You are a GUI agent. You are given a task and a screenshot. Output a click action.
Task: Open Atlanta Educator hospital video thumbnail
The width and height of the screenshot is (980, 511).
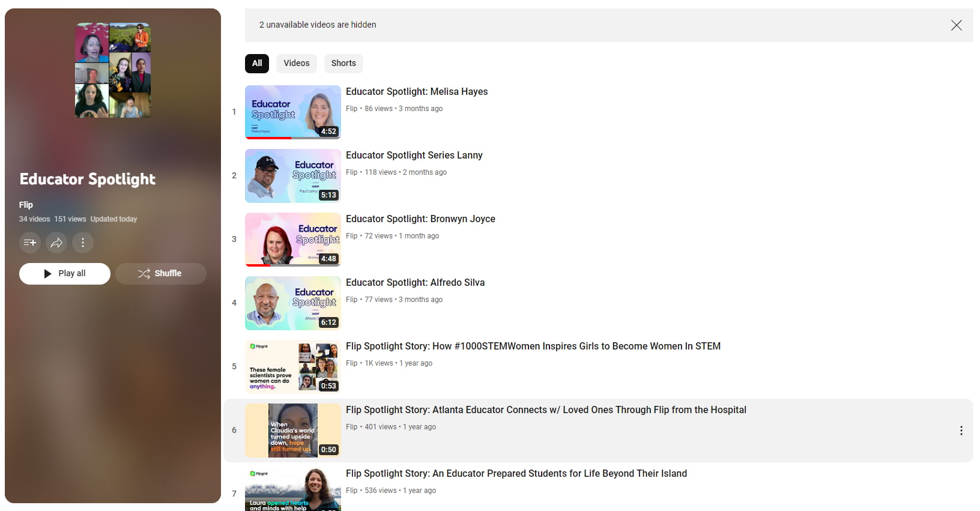pyautogui.click(x=293, y=431)
